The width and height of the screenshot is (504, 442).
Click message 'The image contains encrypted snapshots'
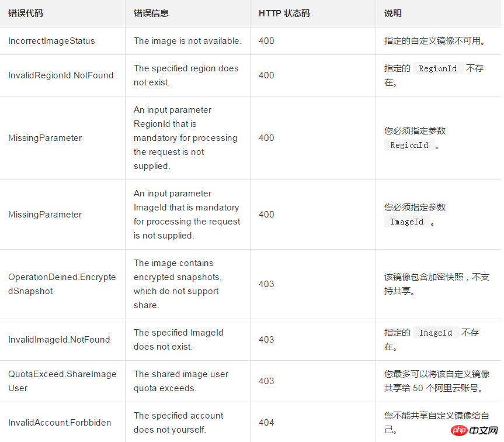click(x=178, y=284)
